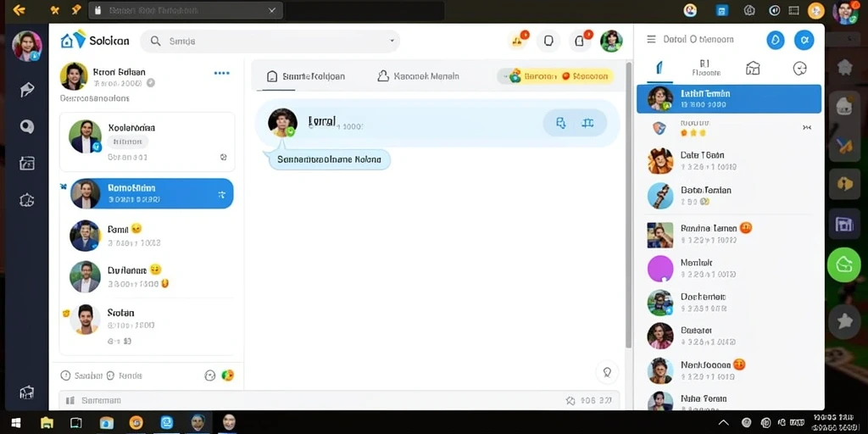Image resolution: width=868 pixels, height=434 pixels.
Task: Click the star icon in the message input bar
Action: [570, 400]
